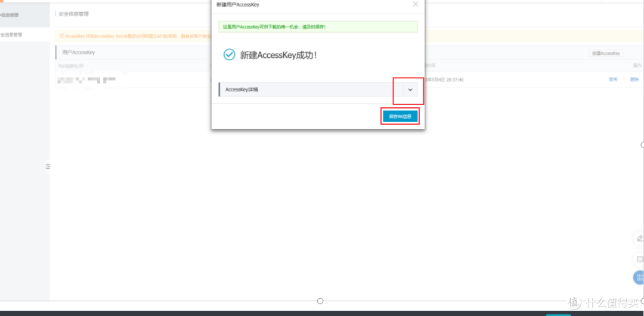The image size is (644, 316).
Task: Click the 删除 link in the AccessKey row
Action: click(x=634, y=79)
